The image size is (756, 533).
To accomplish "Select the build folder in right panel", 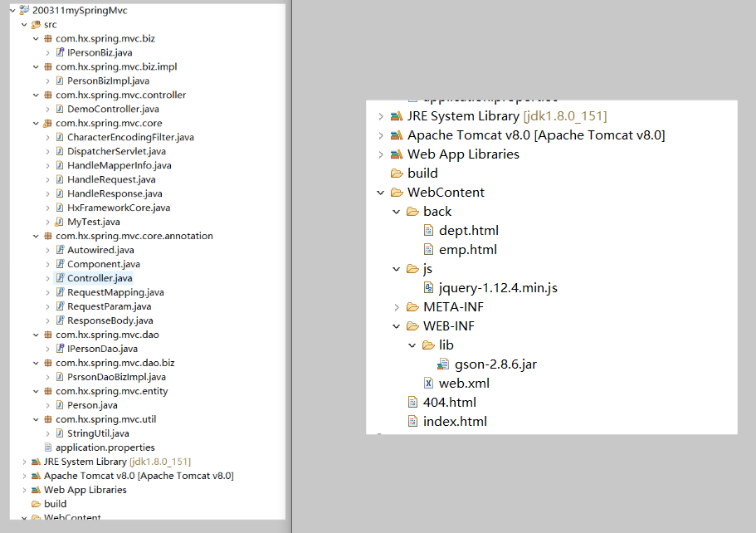I will 422,174.
